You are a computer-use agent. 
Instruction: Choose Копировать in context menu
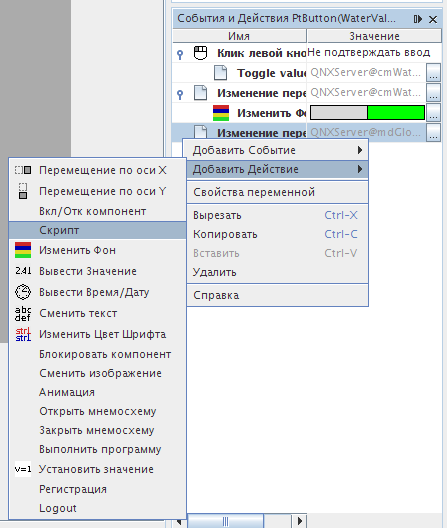pyautogui.click(x=278, y=234)
